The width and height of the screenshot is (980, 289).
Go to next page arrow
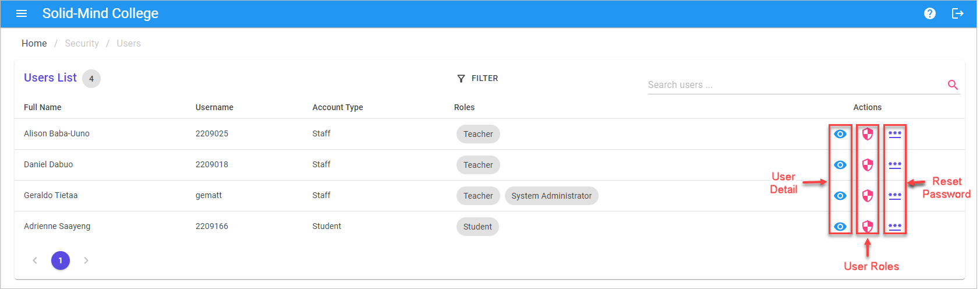click(86, 260)
